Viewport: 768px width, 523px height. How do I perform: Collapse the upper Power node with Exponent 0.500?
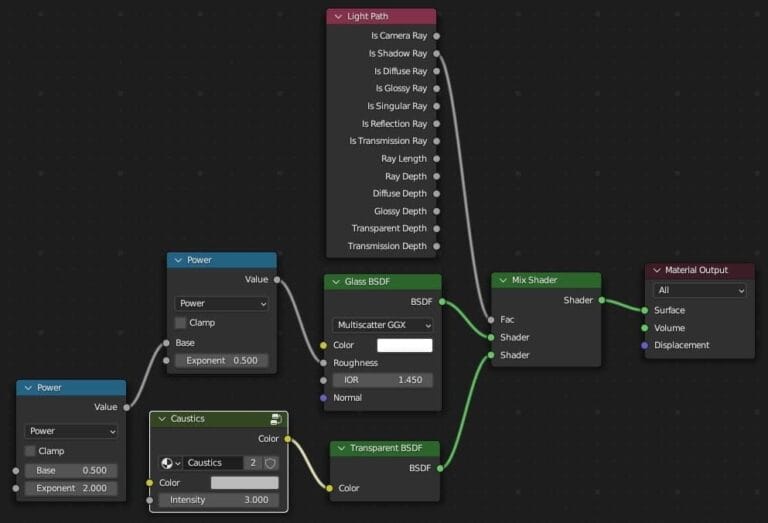(178, 261)
